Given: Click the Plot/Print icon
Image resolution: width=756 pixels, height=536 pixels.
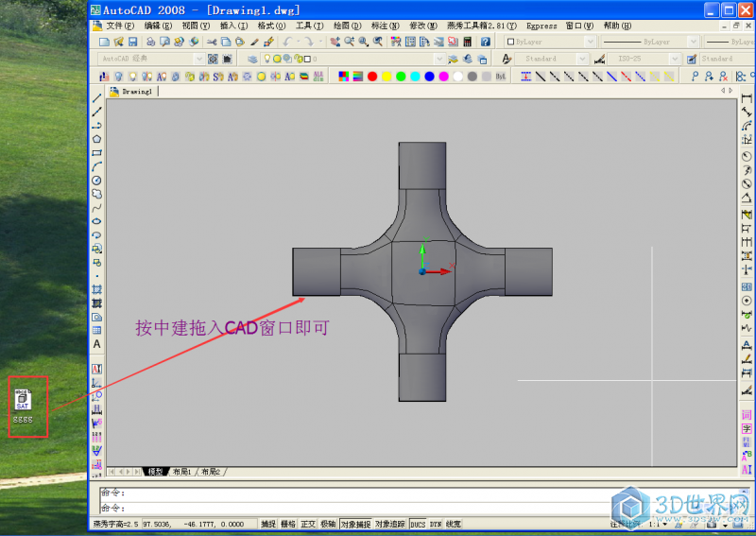Looking at the screenshot, I should (150, 42).
